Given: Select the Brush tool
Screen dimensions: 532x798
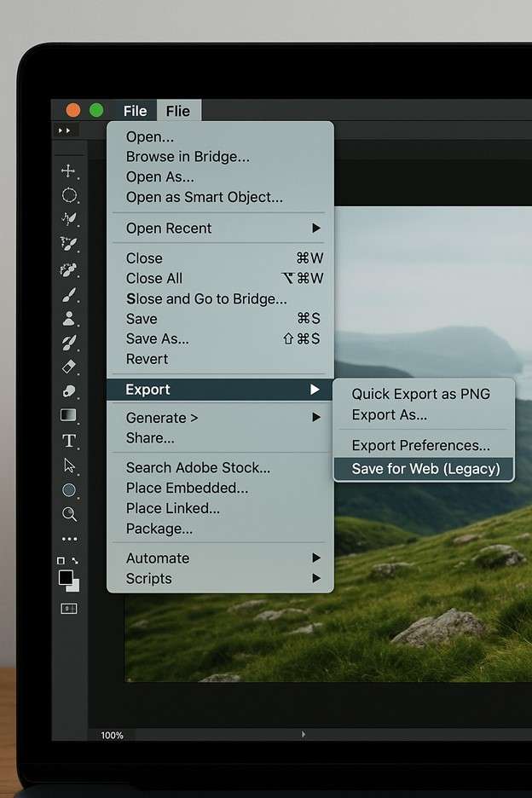Looking at the screenshot, I should (69, 295).
